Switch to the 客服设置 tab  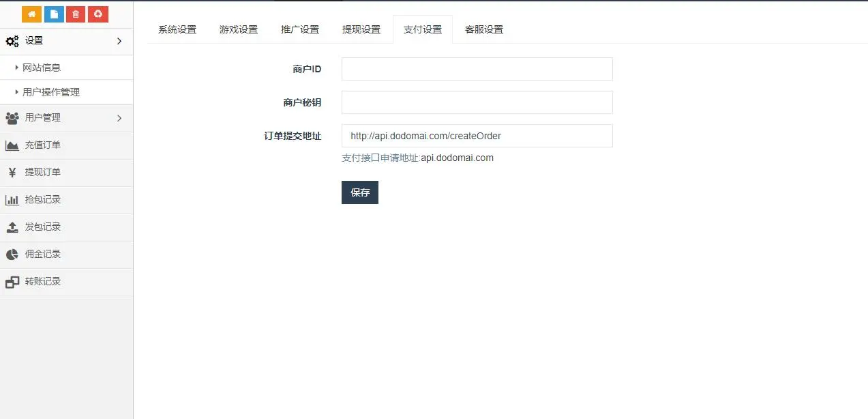pyautogui.click(x=484, y=29)
